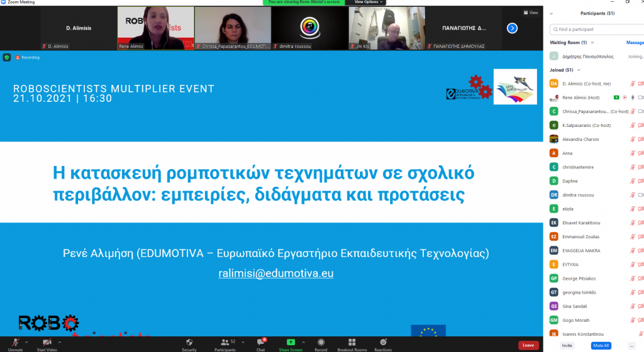Click the Unmute microphone icon
This screenshot has height=352, width=644.
(x=16, y=342)
